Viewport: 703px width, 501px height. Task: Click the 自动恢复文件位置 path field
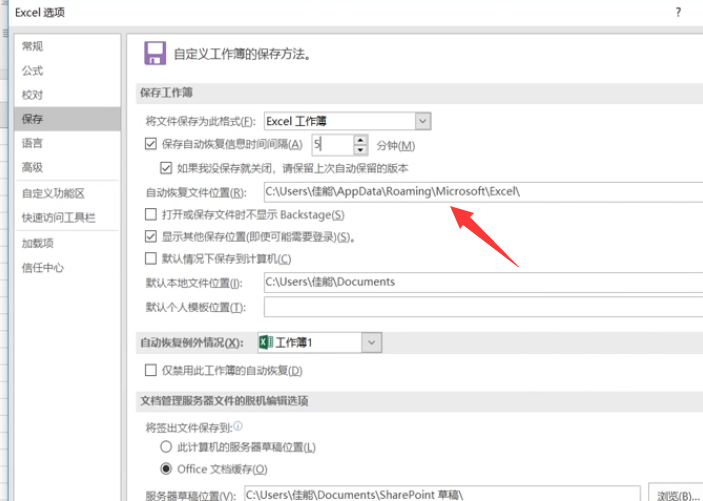tap(483, 192)
